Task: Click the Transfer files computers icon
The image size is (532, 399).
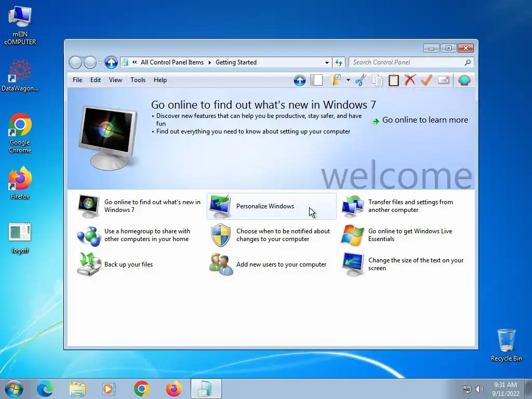Action: (x=353, y=206)
